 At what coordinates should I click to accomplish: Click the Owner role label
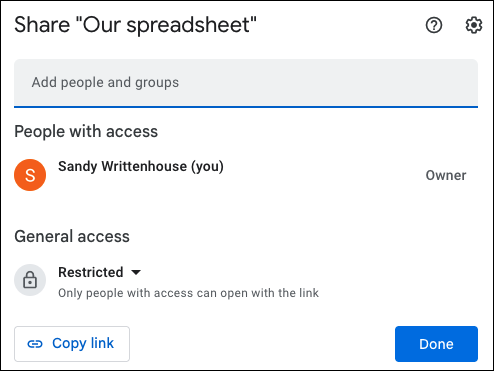pos(446,175)
